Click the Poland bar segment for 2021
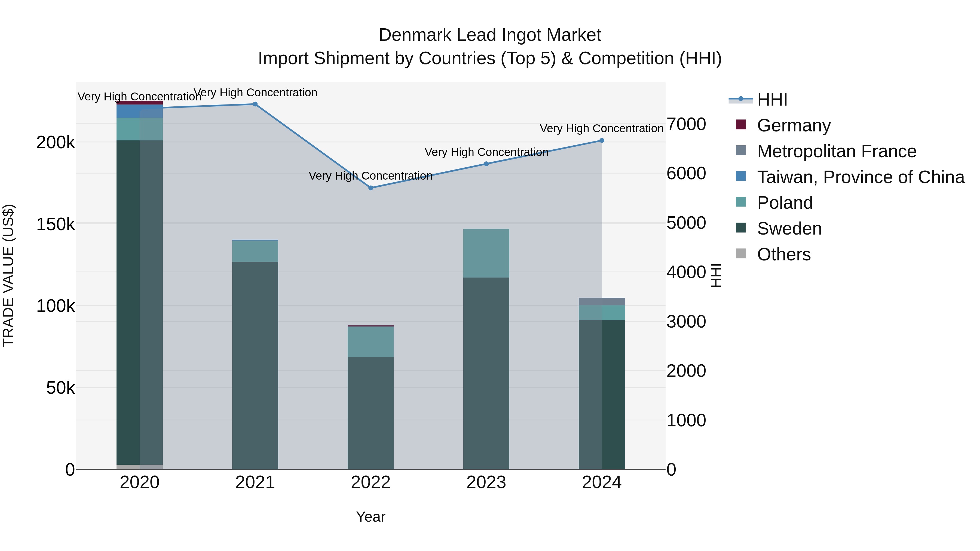Viewport: 980px width, 551px height. pyautogui.click(x=255, y=251)
